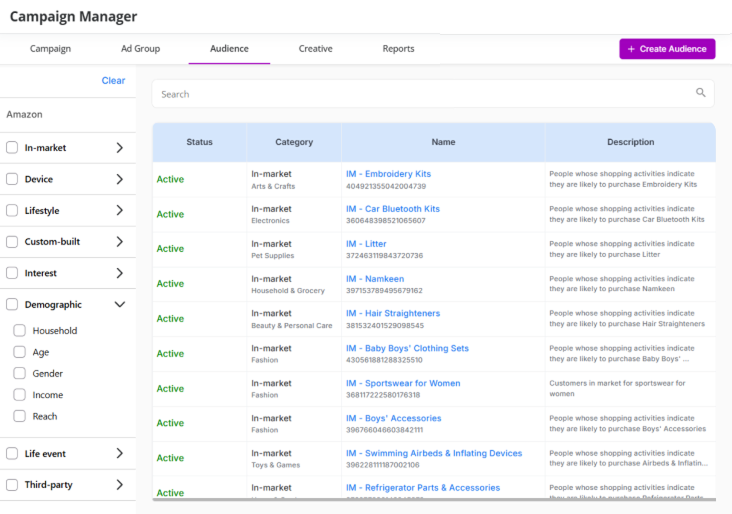Image resolution: width=732 pixels, height=514 pixels.
Task: Check the Interest filter checkbox
Action: 12,273
